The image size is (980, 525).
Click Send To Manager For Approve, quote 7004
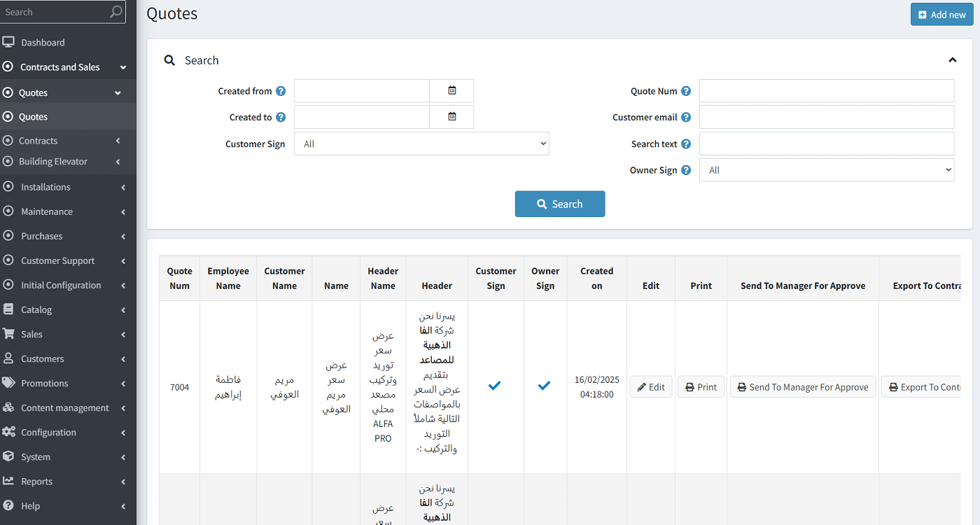[803, 387]
